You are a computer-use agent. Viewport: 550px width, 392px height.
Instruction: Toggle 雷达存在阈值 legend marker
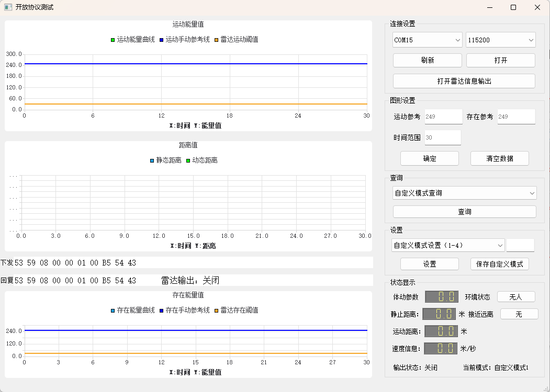(x=217, y=310)
